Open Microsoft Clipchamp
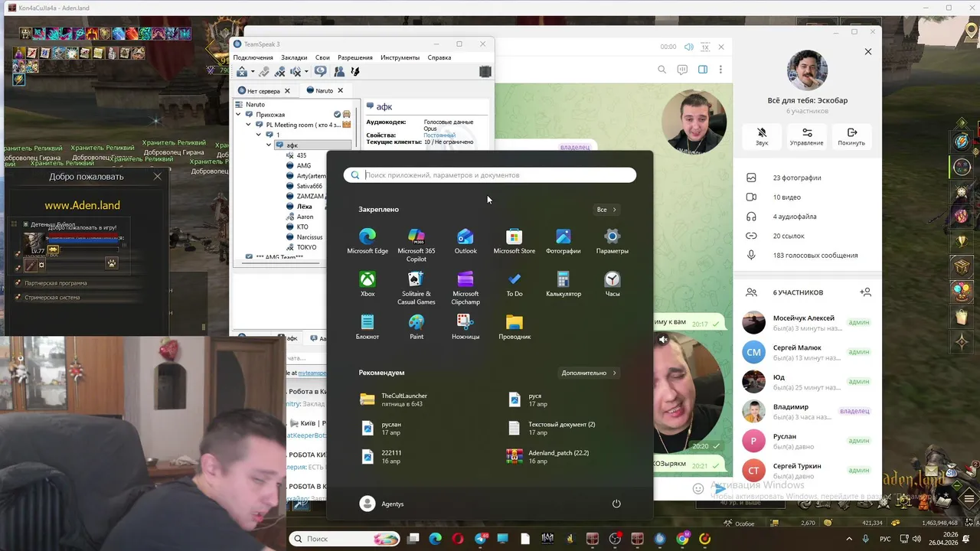This screenshot has height=551, width=980. (465, 287)
